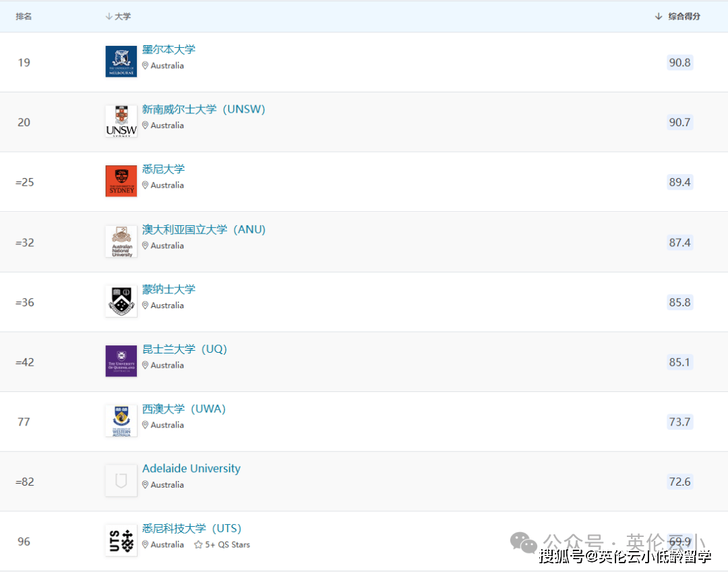The height and width of the screenshot is (572, 728).
Task: Click Australia text under 新南威尔士大学
Action: click(167, 125)
